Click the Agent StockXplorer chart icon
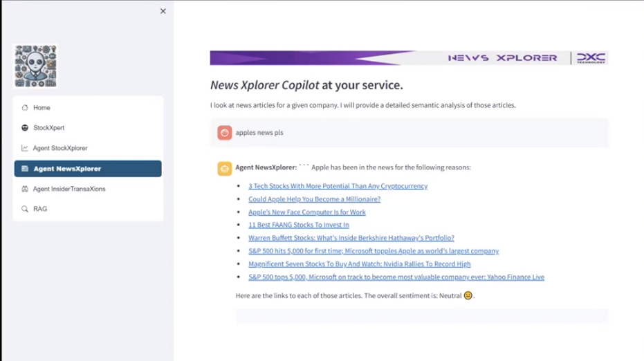The height and width of the screenshot is (361, 644). [25, 148]
